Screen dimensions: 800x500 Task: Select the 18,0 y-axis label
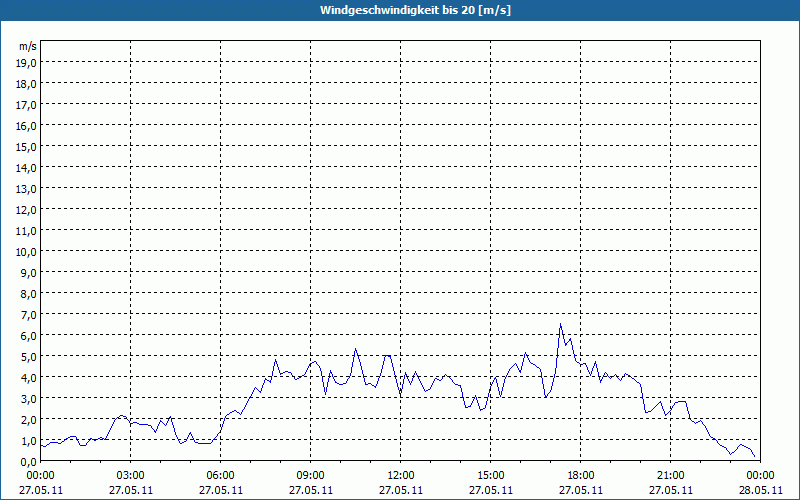coord(28,84)
